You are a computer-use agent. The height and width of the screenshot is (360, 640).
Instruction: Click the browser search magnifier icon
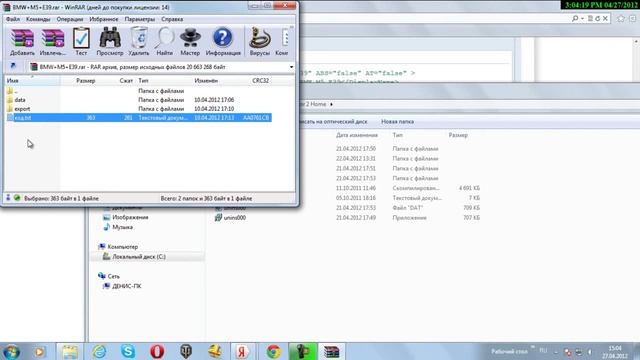pyautogui.click(x=575, y=18)
